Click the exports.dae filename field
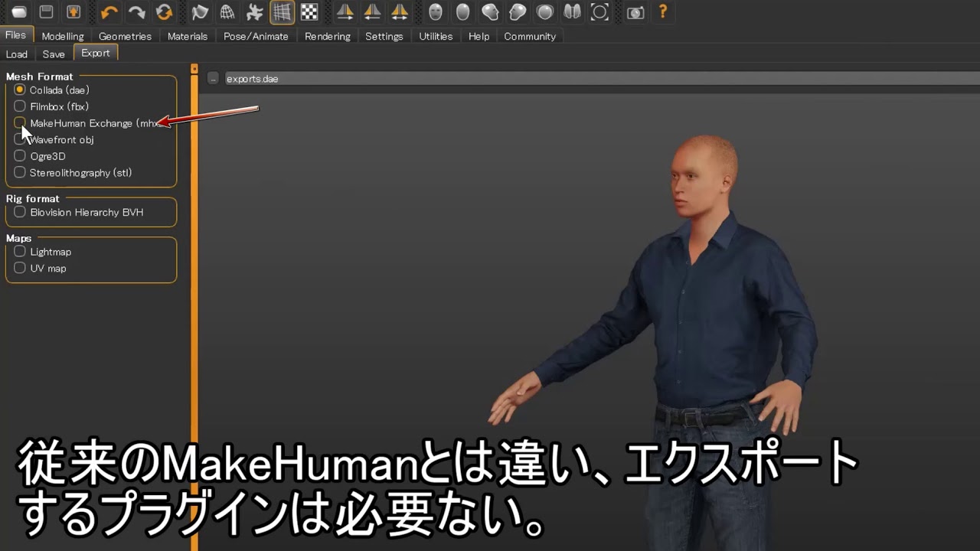Image resolution: width=980 pixels, height=551 pixels. pos(601,78)
